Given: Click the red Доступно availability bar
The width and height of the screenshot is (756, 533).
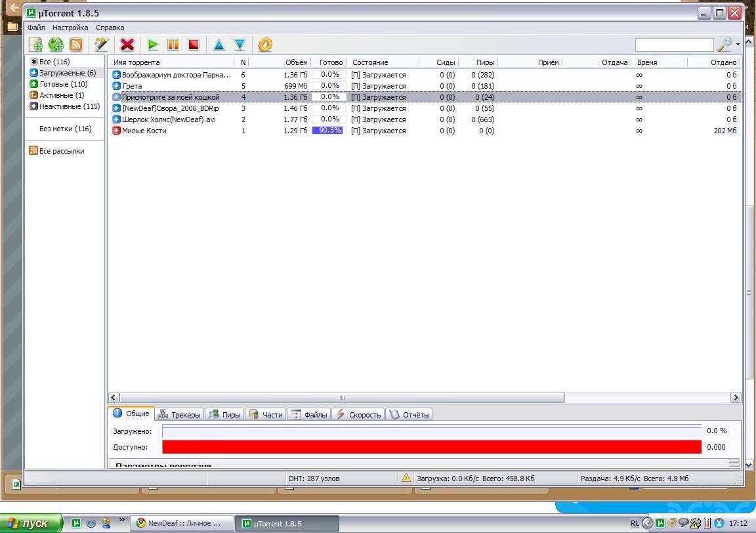Looking at the screenshot, I should click(x=432, y=446).
